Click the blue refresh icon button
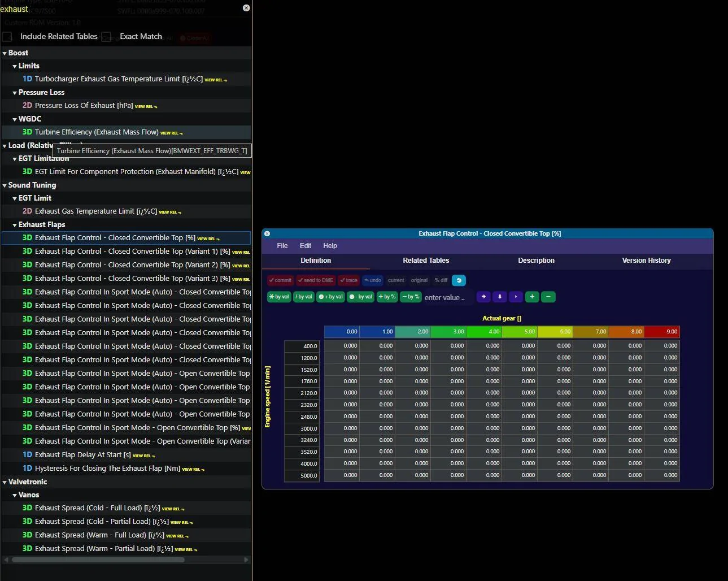 [459, 280]
